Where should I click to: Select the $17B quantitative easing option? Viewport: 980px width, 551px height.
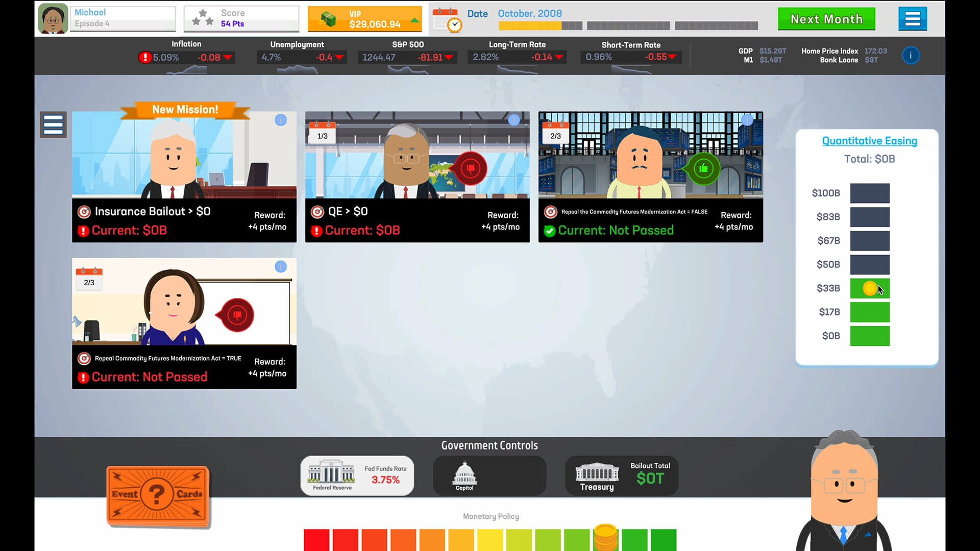(x=869, y=312)
